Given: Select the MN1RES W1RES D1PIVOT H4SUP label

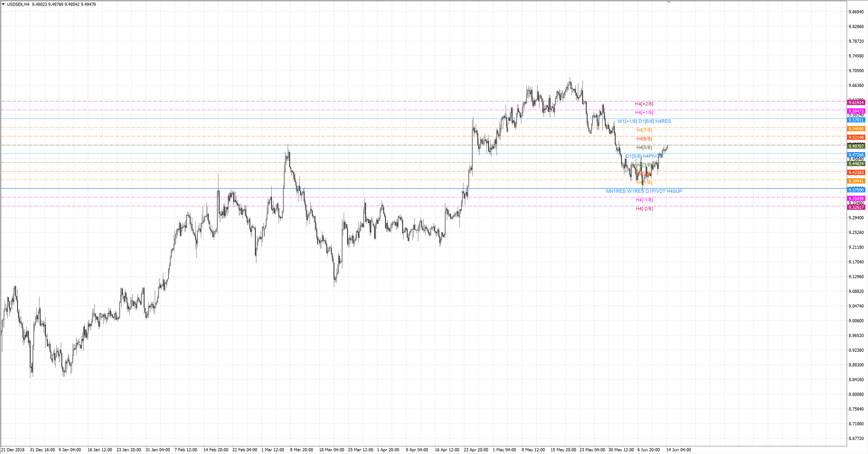Looking at the screenshot, I should 644,191.
